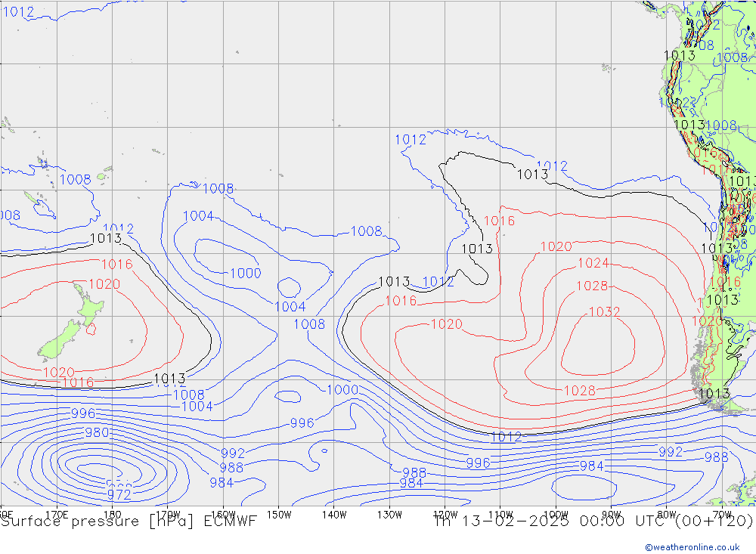This screenshot has height=554, width=756.
Task: Click the red 1016 label beside black 1013 near New Zealand
Action: 116,265
